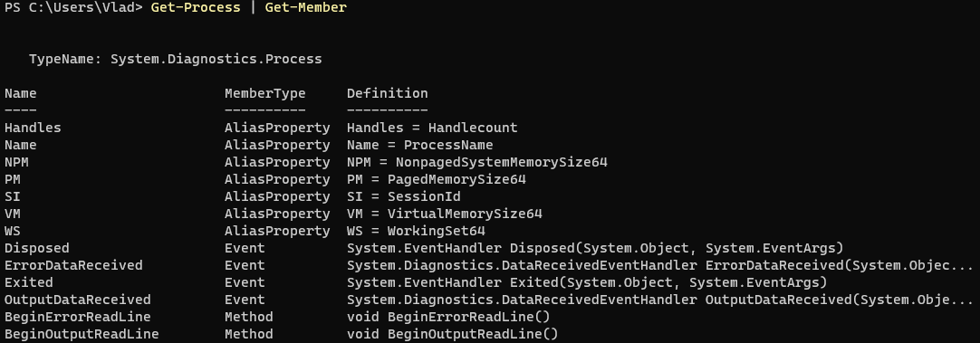
Task: Click the SI = SessionId definition
Action: pyautogui.click(x=404, y=196)
